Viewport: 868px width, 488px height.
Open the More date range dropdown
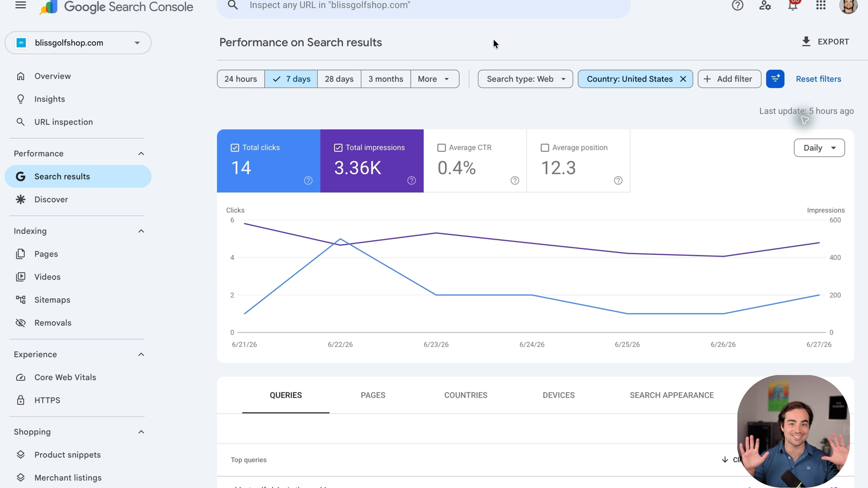(x=435, y=79)
